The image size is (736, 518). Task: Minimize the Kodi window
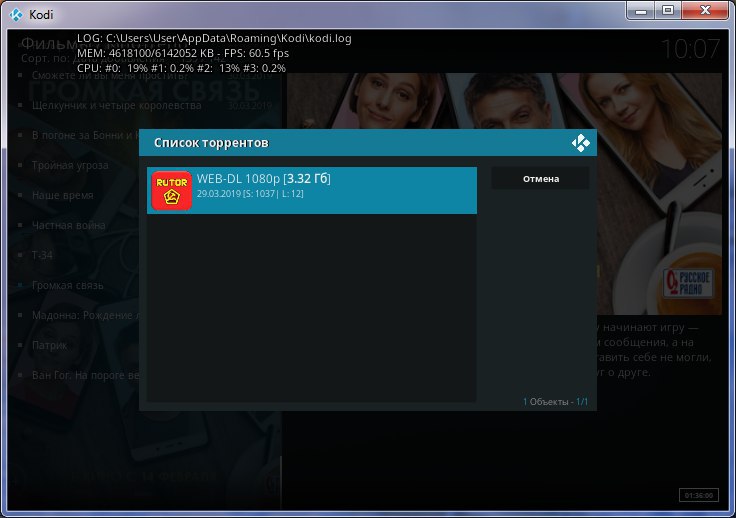click(641, 11)
